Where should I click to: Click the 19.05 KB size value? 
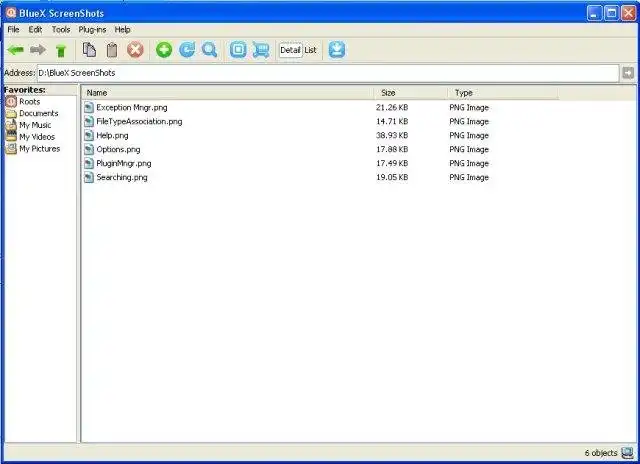[x=392, y=177]
